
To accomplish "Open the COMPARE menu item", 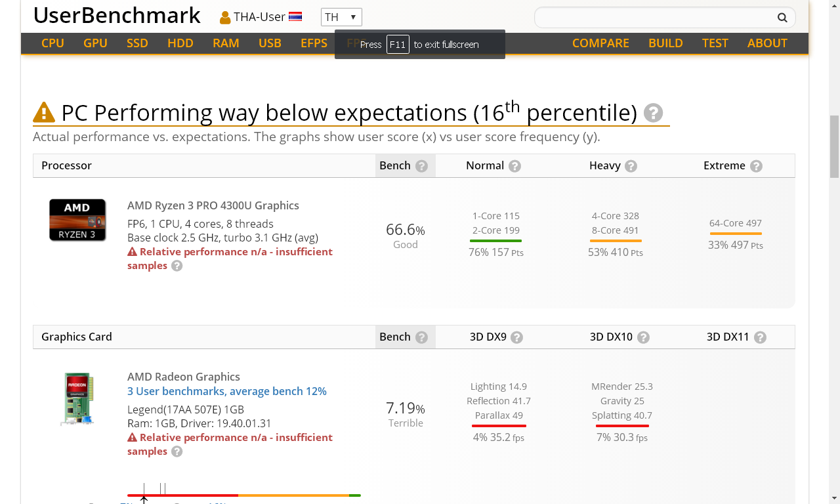I will [600, 43].
